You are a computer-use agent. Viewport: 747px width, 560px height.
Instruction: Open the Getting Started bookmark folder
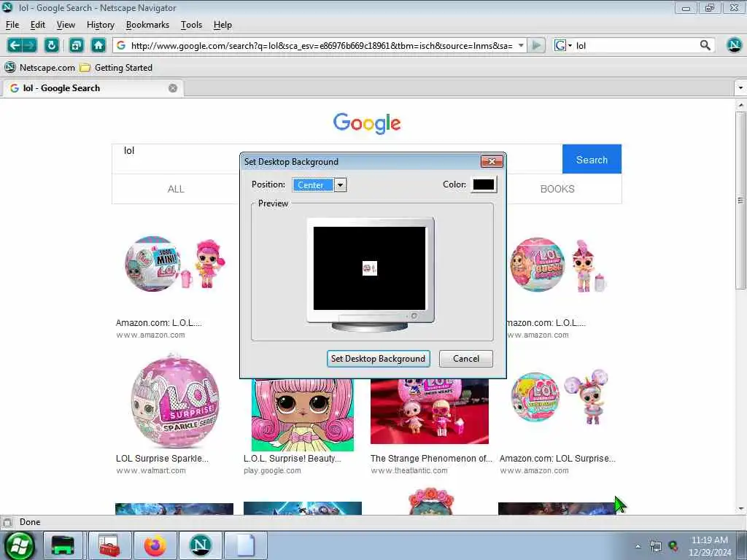coord(116,68)
